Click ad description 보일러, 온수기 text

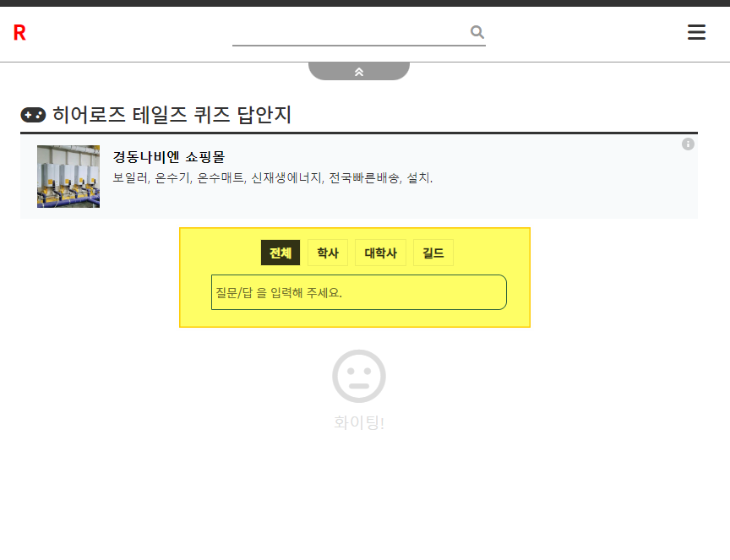point(273,178)
